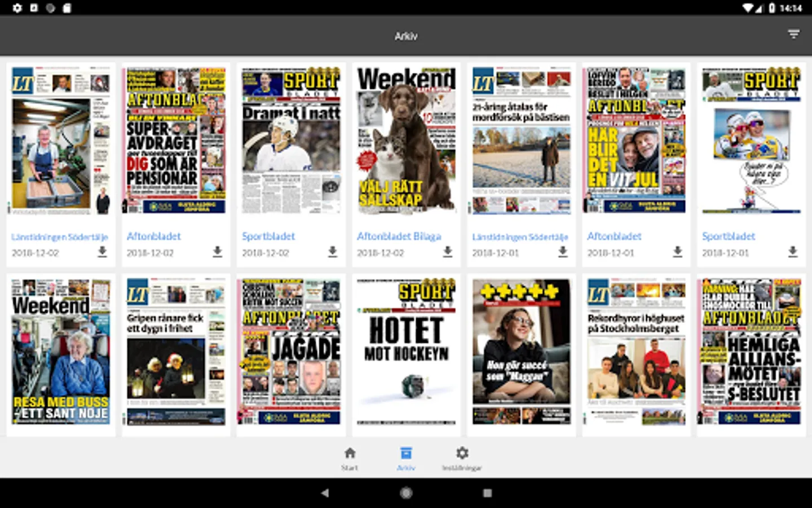The image size is (812, 508).
Task: Click Aftonbladet title dated 2018-12-01
Action: [x=614, y=236]
